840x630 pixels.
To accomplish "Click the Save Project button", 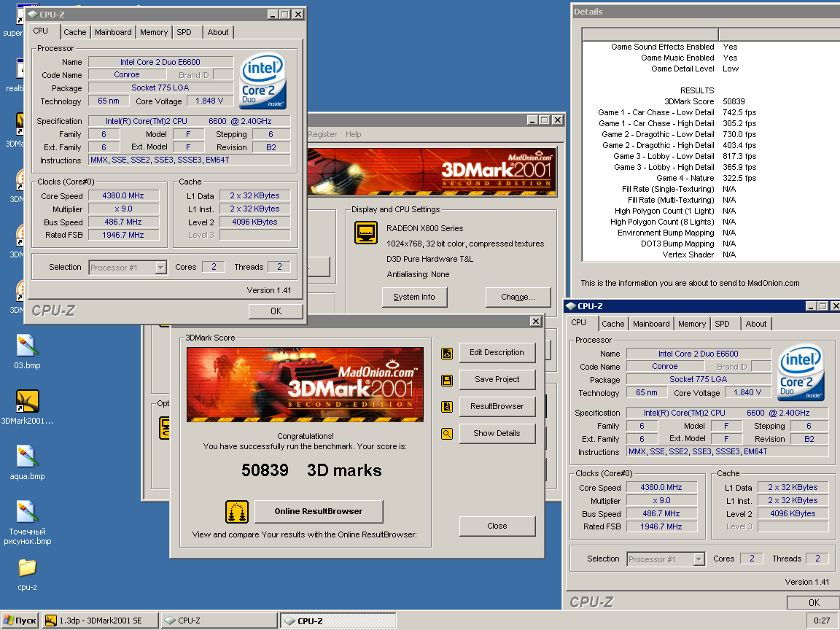I will (497, 379).
